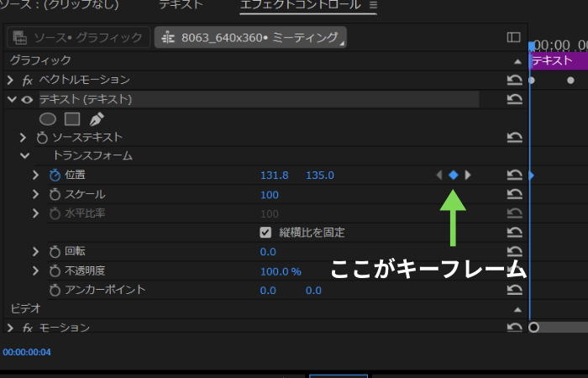588x378 pixels.
Task: Open the エフェクトコントロール panel menu
Action: pyautogui.click(x=374, y=5)
